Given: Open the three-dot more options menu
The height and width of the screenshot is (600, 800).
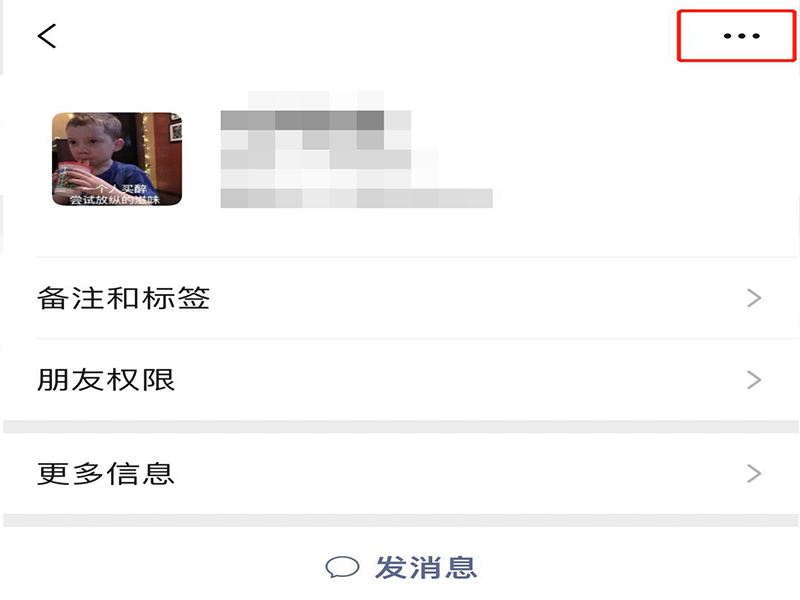Looking at the screenshot, I should click(741, 36).
